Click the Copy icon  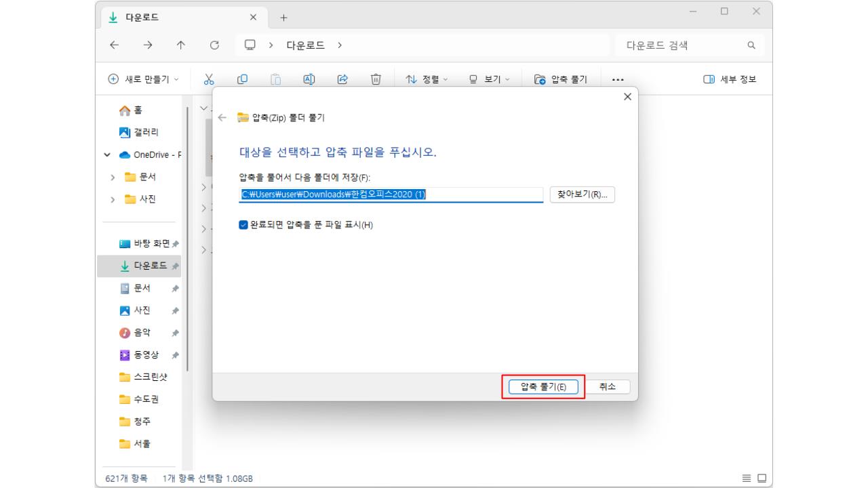pos(242,79)
